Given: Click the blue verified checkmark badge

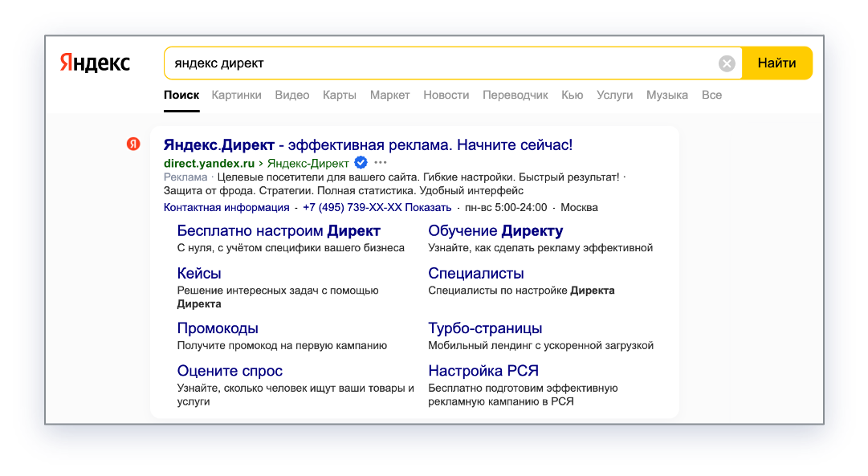Looking at the screenshot, I should 361,162.
